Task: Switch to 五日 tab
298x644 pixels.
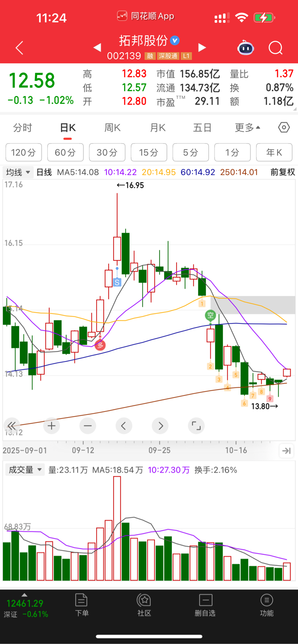Action: [x=202, y=127]
